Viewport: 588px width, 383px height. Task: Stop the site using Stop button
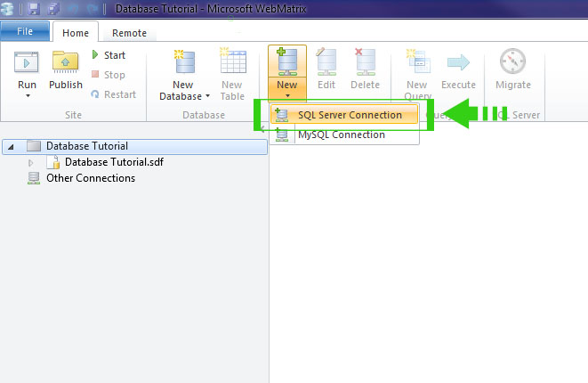point(109,75)
